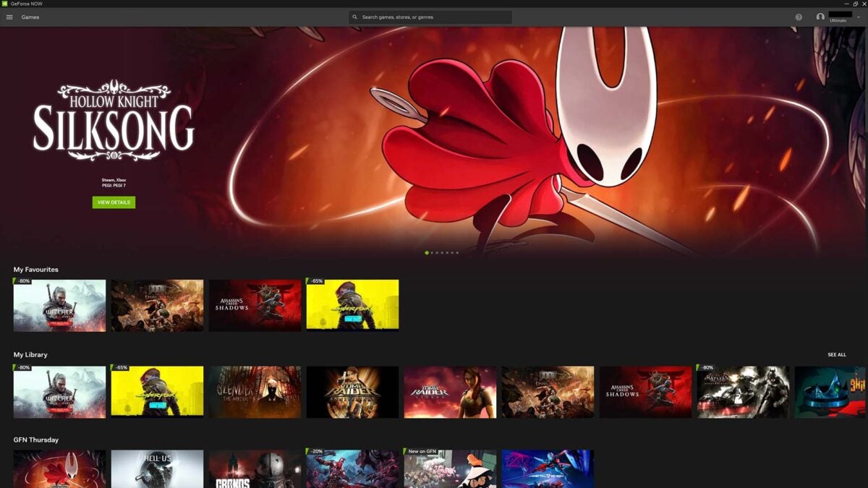Click See All in My Library
This screenshot has width=868, height=488.
(x=837, y=355)
